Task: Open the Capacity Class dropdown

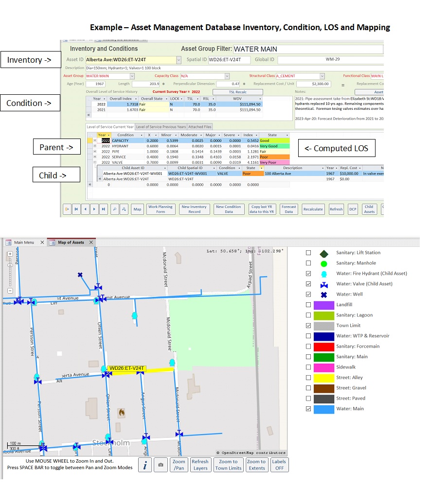Action: (x=227, y=76)
